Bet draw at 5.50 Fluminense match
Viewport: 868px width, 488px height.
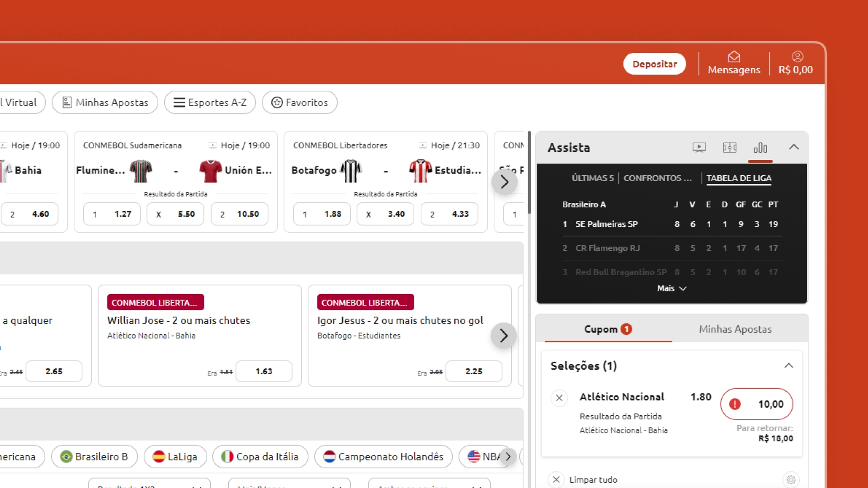click(x=175, y=214)
